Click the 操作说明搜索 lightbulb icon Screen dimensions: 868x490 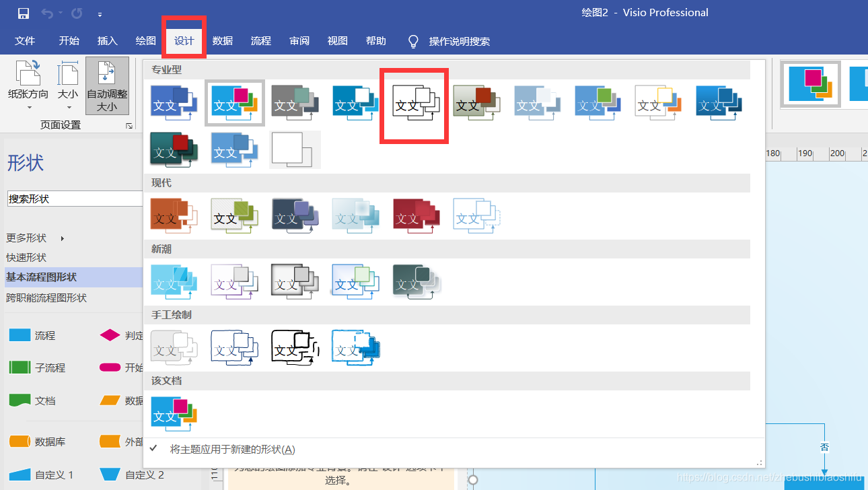click(x=413, y=40)
